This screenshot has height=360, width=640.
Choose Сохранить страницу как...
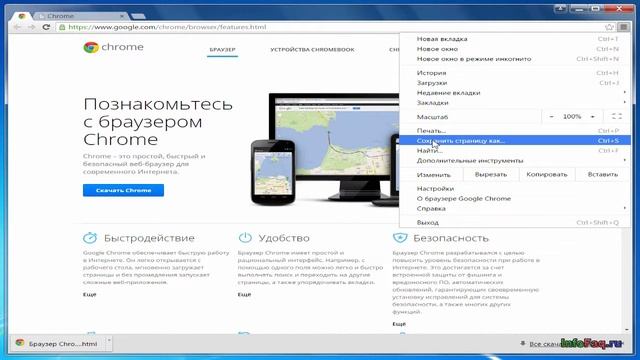tap(516, 141)
